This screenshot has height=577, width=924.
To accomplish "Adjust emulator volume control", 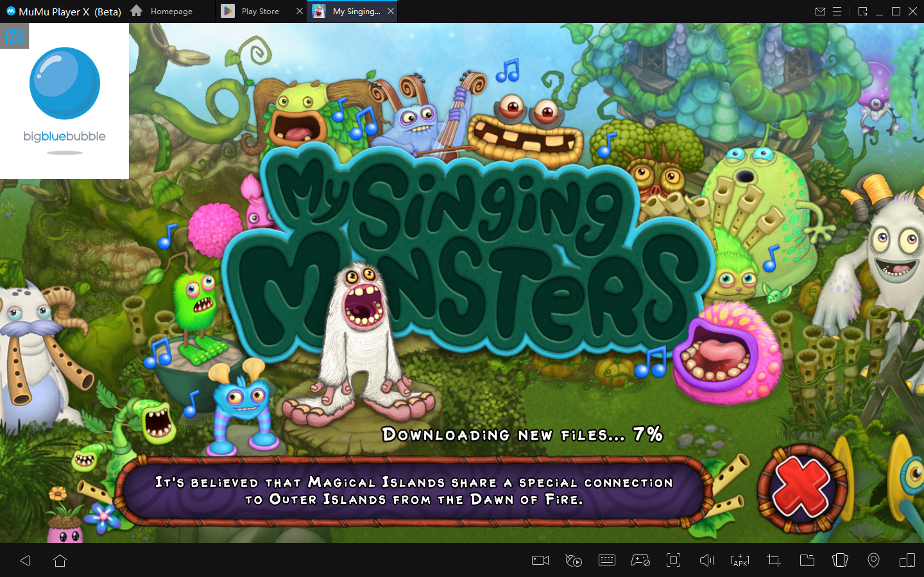I will tap(706, 560).
